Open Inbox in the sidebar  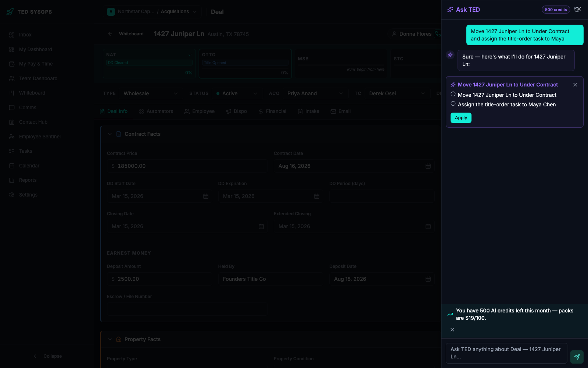point(47,35)
